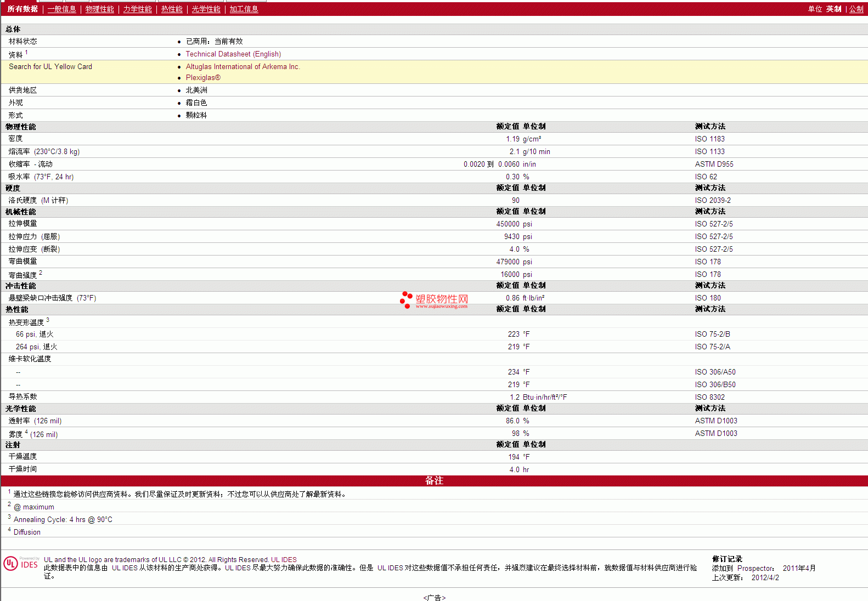Click the 备注 section header
868x601 pixels.
tap(434, 481)
